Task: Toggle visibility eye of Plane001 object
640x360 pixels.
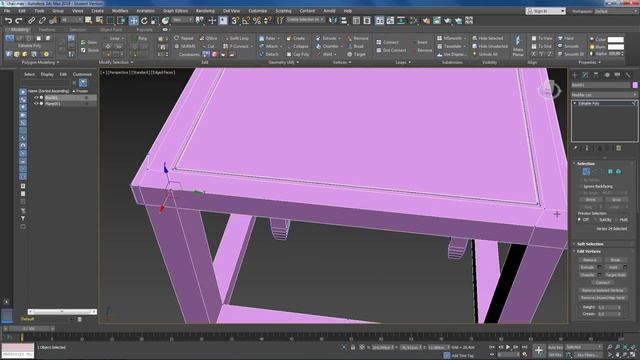Action: [36, 104]
